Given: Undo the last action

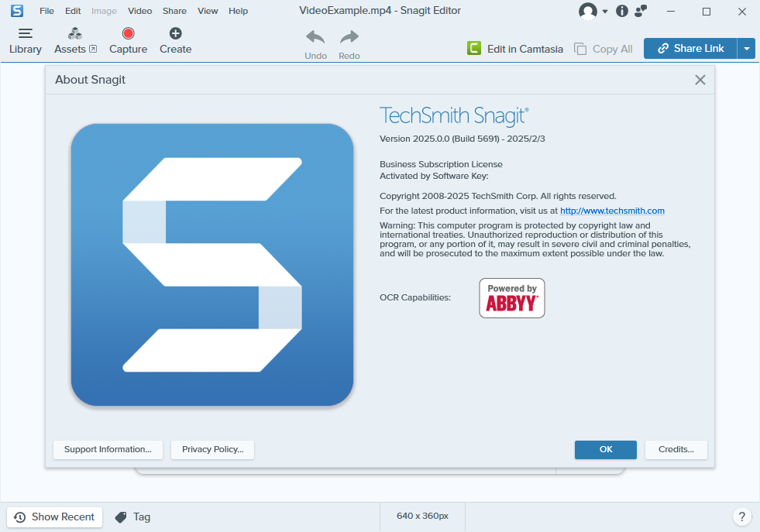Looking at the screenshot, I should [315, 45].
